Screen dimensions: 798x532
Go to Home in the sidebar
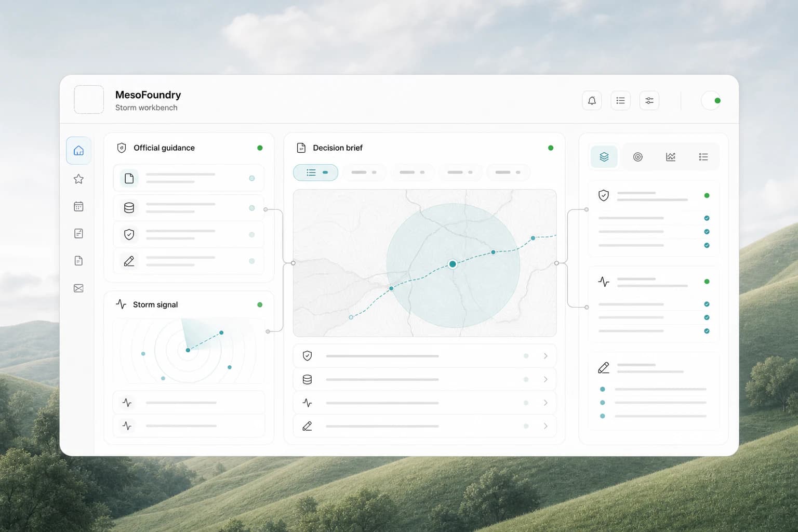click(x=79, y=151)
